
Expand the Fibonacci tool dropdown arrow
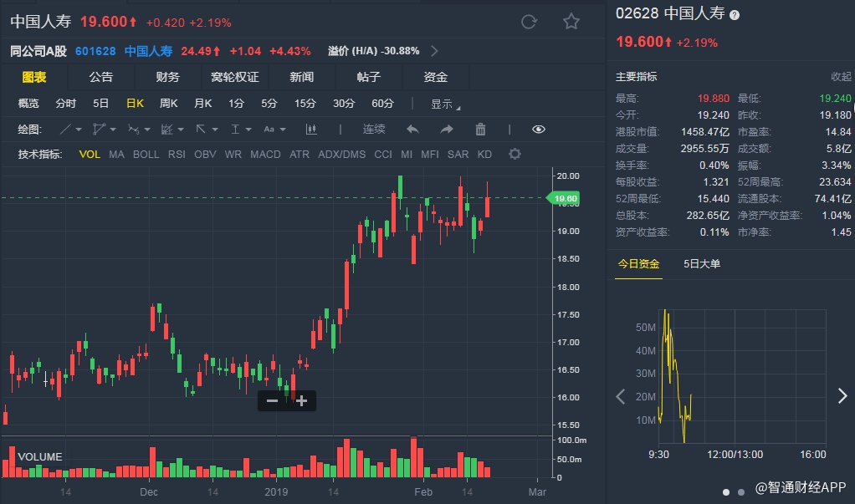coord(181,130)
